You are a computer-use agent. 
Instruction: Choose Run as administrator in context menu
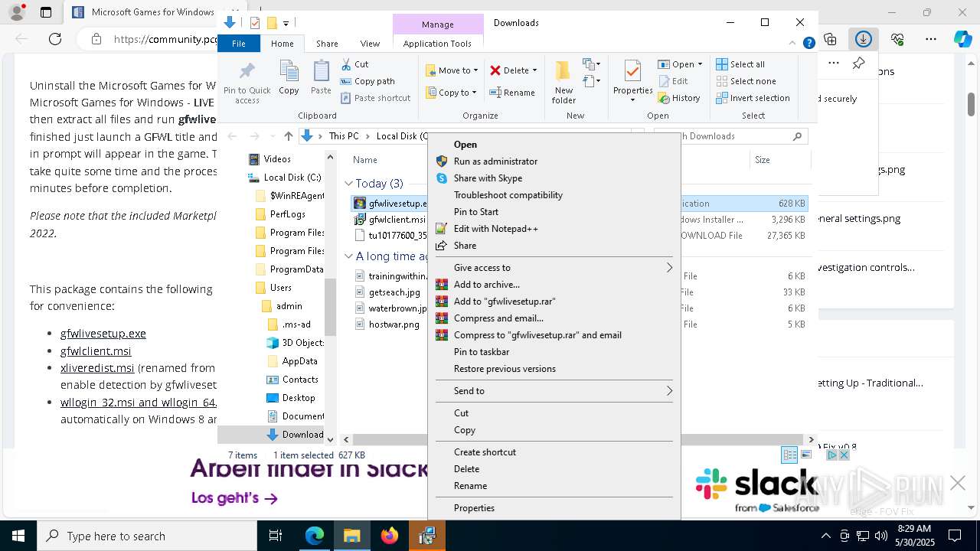coord(554,161)
